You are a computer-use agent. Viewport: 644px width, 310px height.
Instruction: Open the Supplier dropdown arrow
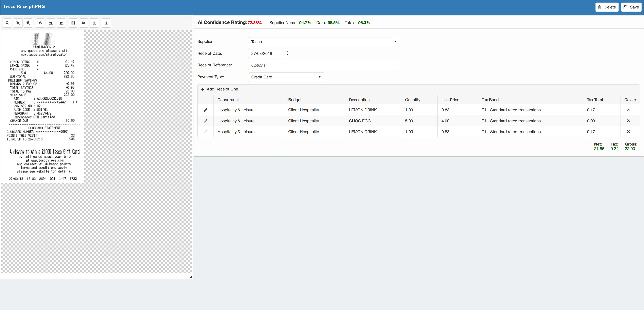(396, 42)
